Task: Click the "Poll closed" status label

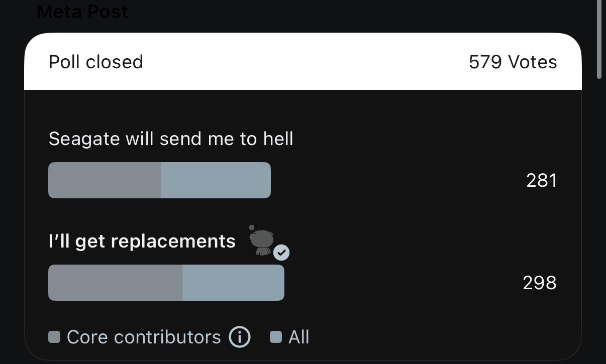Action: click(96, 62)
